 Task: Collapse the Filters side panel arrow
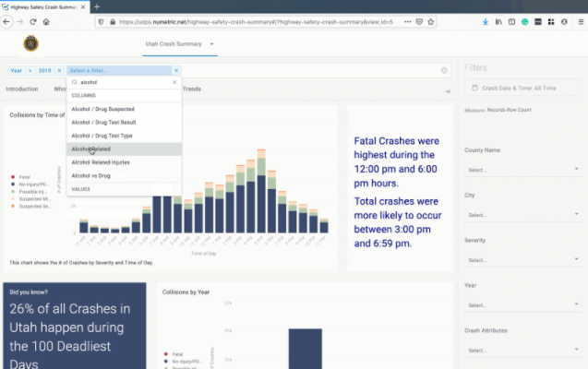448,91
